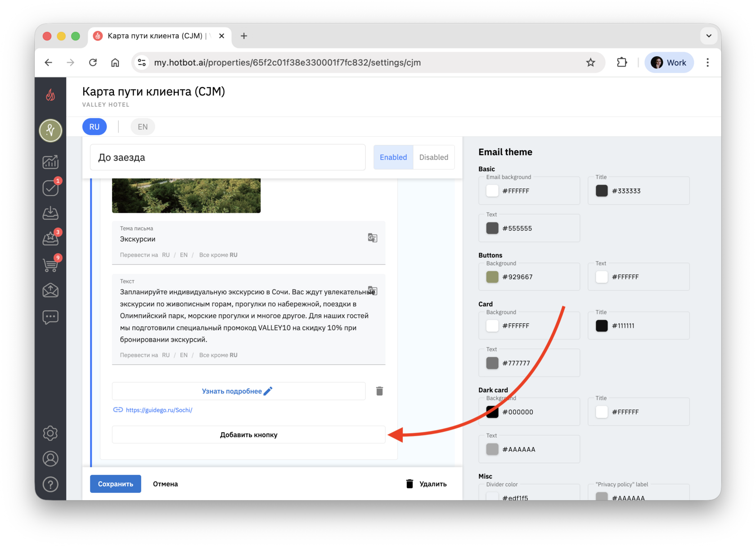Click the translate icon for the subject field
Image resolution: width=756 pixels, height=546 pixels.
373,238
